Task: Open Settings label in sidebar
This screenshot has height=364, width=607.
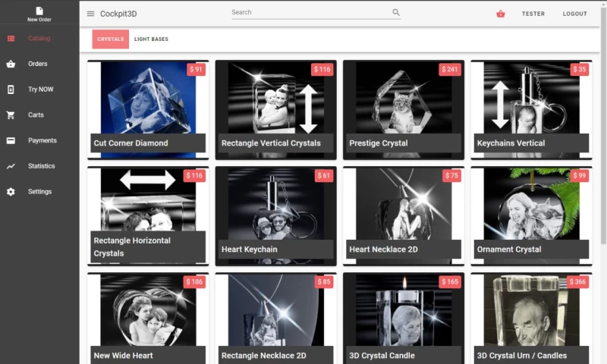Action: (39, 191)
